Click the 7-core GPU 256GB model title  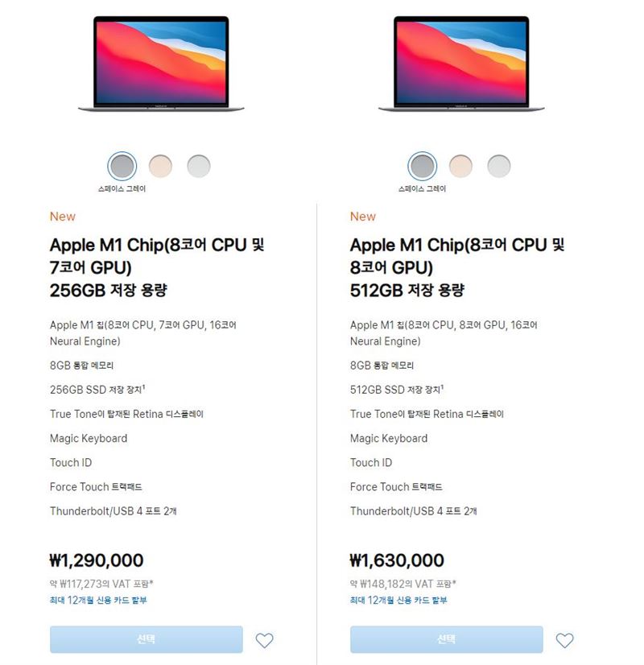pyautogui.click(x=157, y=267)
